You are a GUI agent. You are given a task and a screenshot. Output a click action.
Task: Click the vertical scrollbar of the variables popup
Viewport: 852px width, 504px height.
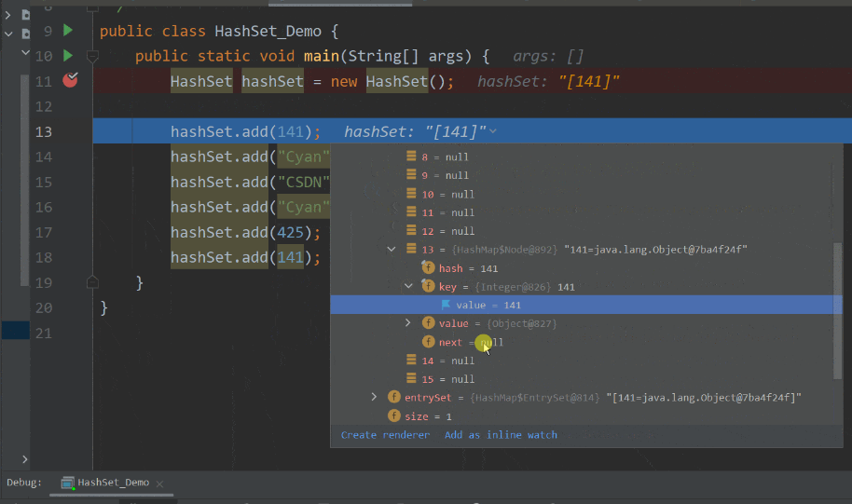click(x=837, y=310)
